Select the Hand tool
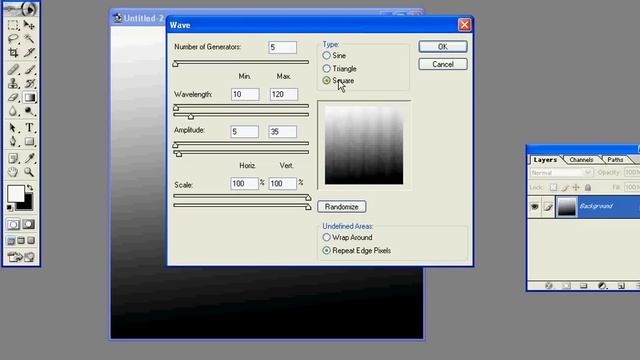The image size is (640, 360). pyautogui.click(x=13, y=172)
